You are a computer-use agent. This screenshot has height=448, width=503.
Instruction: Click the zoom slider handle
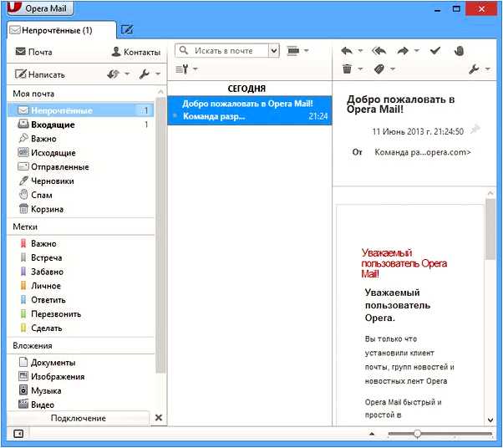point(417,434)
